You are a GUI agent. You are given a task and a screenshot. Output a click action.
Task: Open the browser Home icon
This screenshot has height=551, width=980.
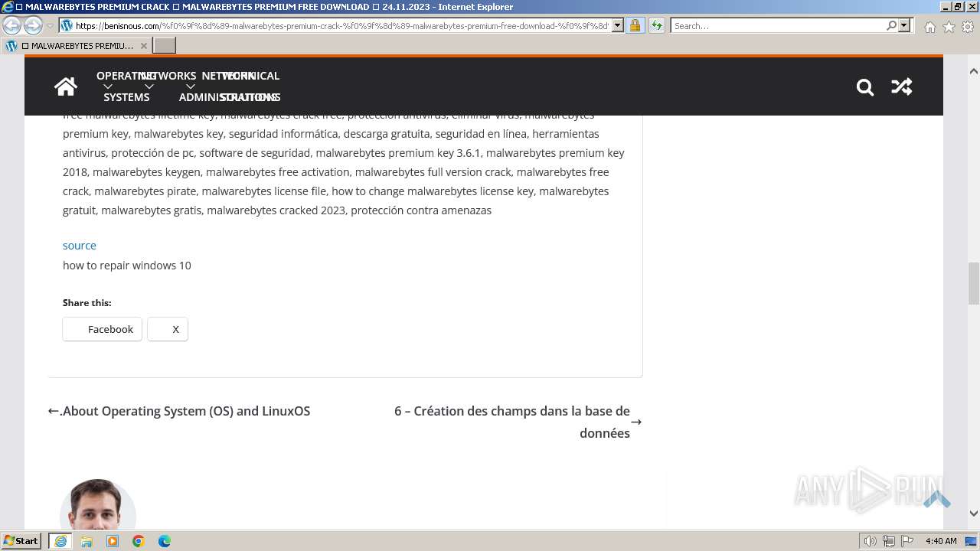(x=929, y=27)
